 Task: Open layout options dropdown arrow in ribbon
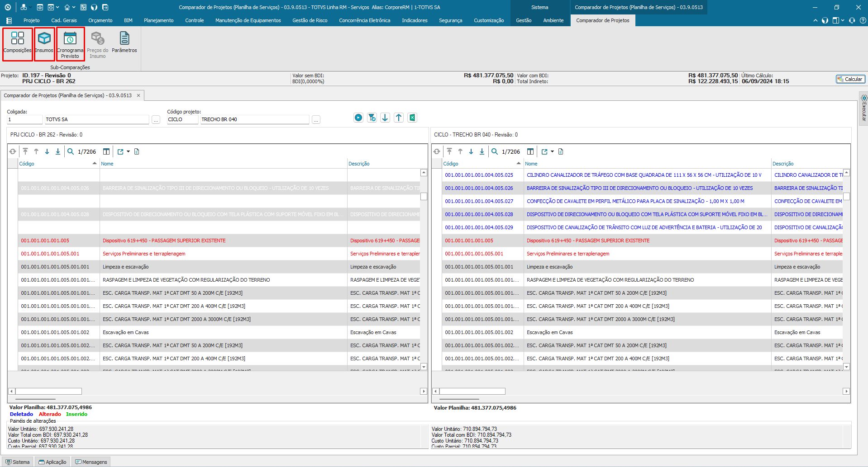point(843,20)
